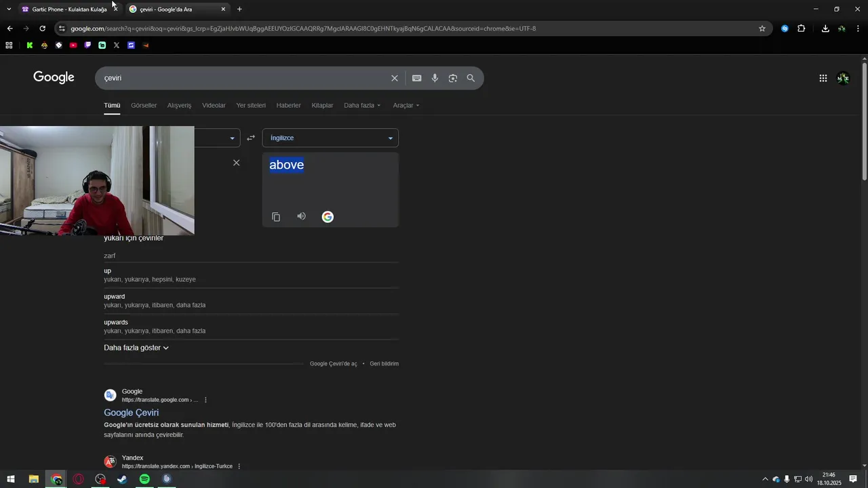Open a new browser tab

[x=239, y=9]
